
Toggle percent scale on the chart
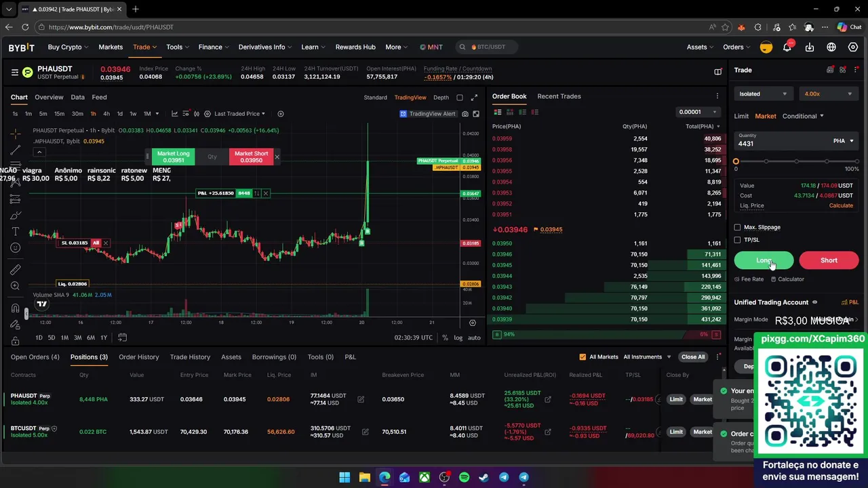click(445, 338)
